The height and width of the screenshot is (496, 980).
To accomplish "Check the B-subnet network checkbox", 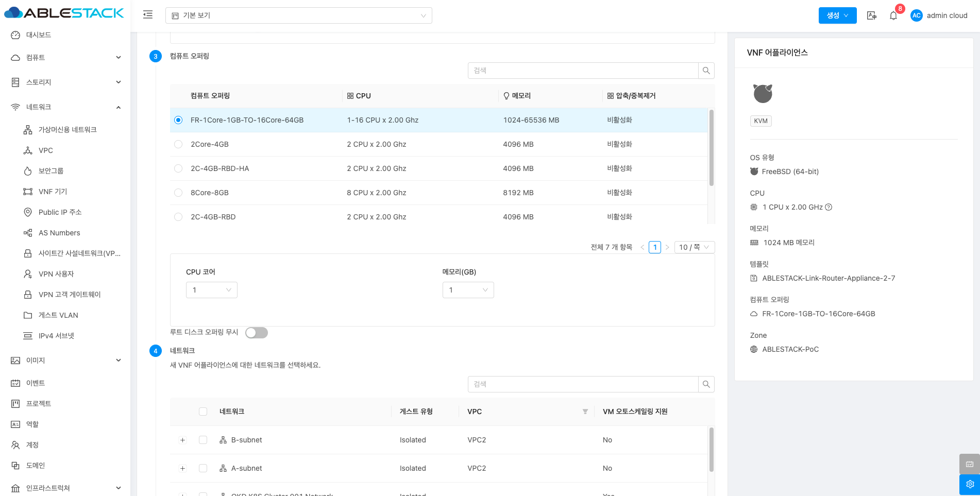I will [203, 440].
